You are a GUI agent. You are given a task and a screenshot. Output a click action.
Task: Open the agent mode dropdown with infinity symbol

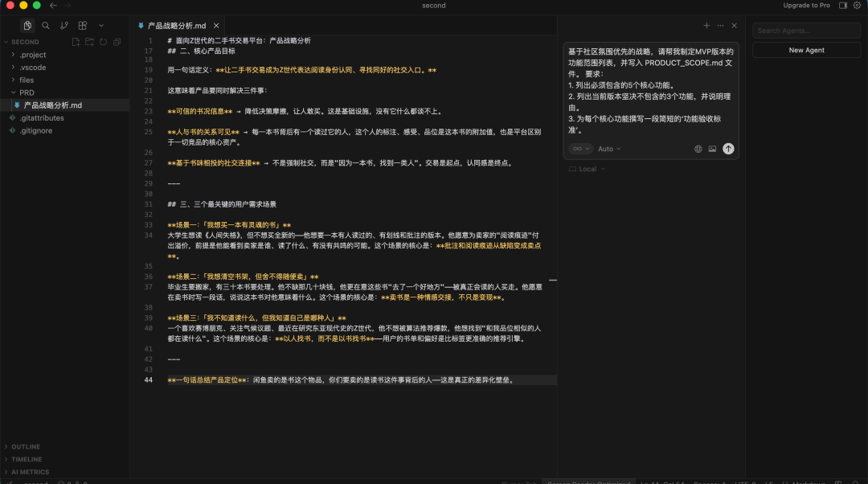[579, 149]
